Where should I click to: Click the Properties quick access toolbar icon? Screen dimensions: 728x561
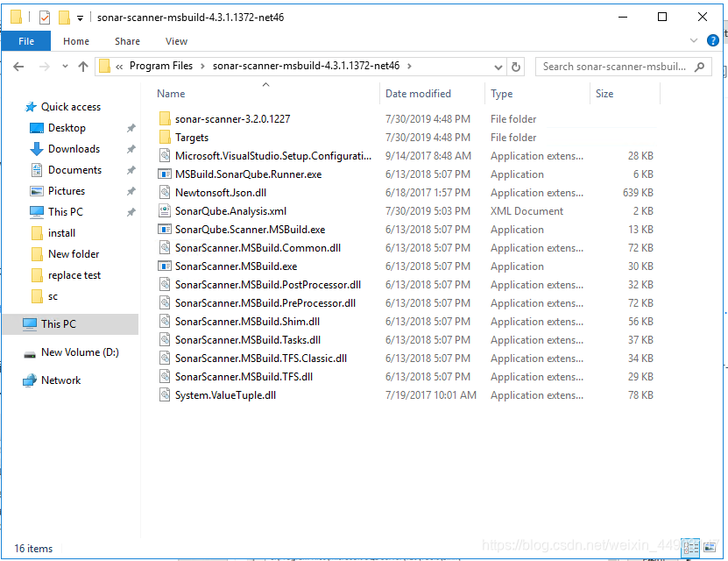click(x=45, y=18)
